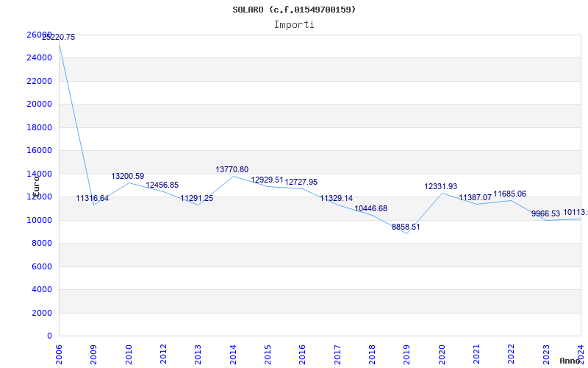Click the year 2012 axis label

pos(163,355)
